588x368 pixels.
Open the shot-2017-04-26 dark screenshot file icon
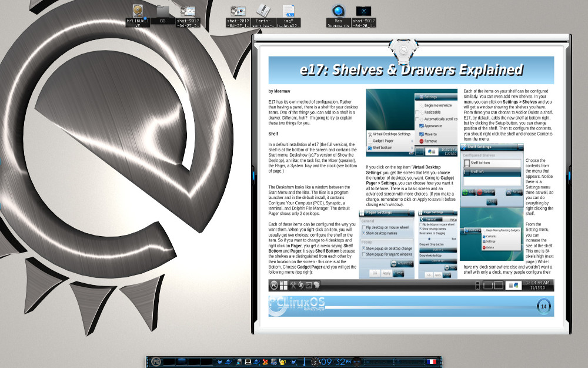(x=363, y=16)
